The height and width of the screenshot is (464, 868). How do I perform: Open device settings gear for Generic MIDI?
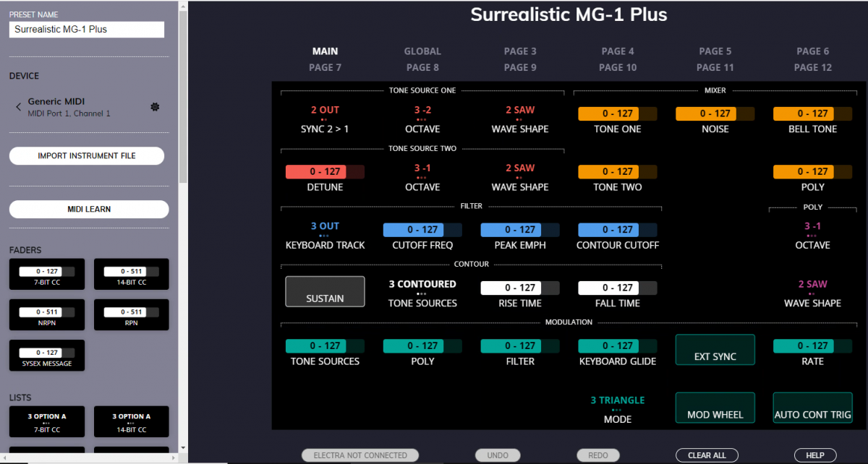click(x=154, y=107)
